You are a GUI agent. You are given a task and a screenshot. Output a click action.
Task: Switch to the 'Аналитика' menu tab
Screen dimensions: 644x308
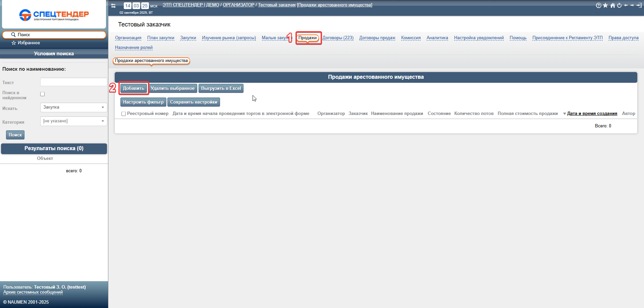pyautogui.click(x=437, y=38)
